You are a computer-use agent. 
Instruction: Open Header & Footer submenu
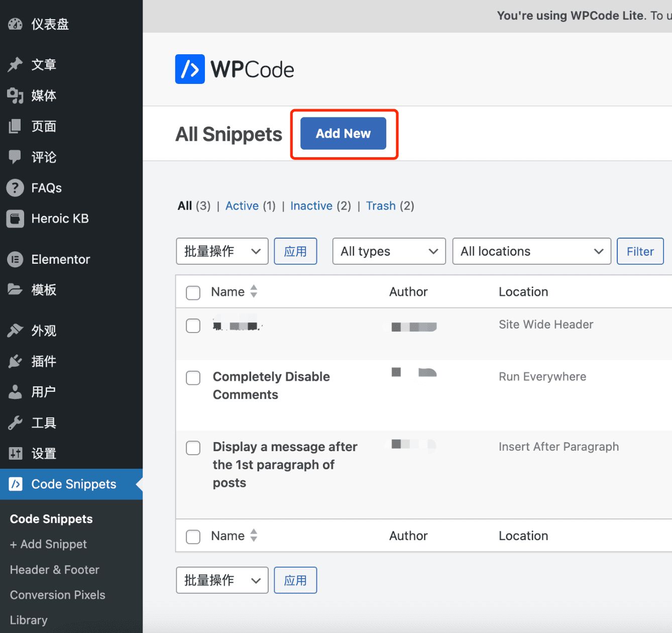55,570
